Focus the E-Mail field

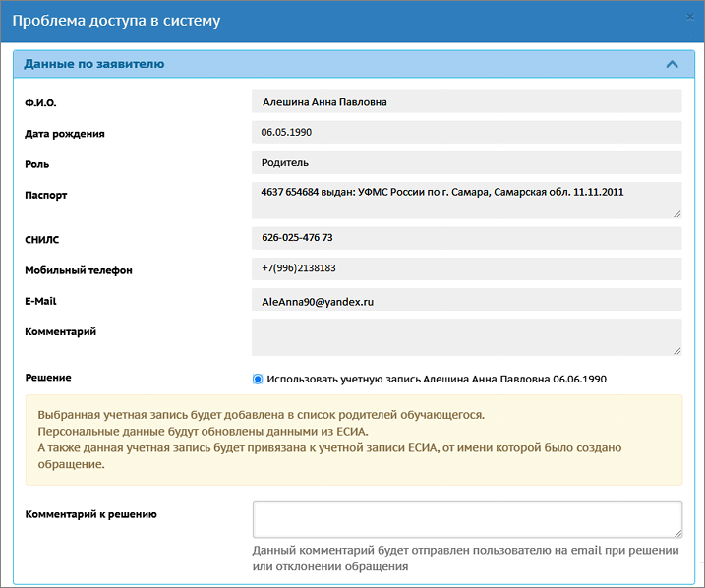(466, 302)
